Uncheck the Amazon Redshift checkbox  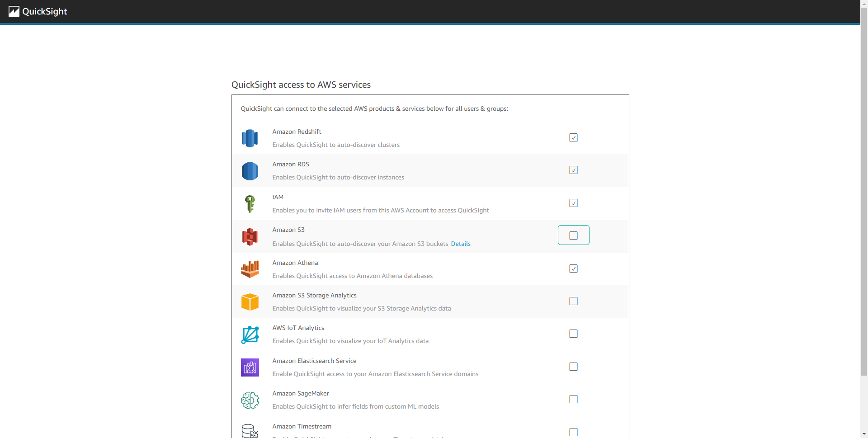point(573,137)
